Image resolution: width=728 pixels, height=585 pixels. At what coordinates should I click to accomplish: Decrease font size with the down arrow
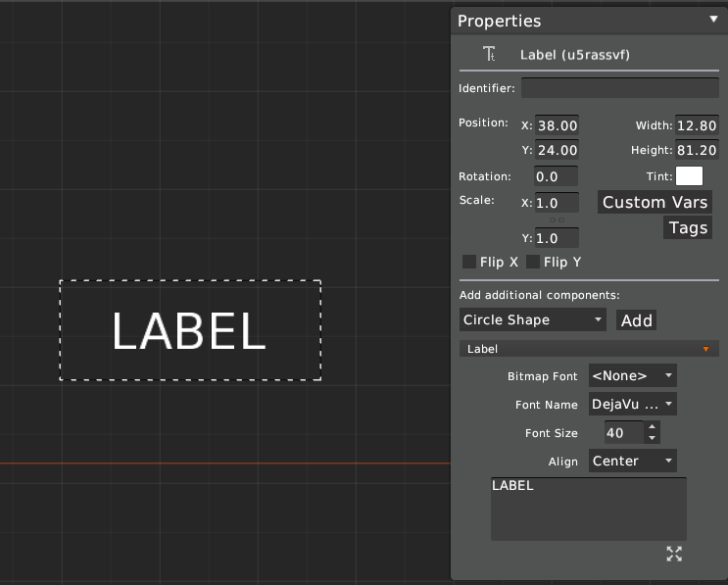(654, 438)
